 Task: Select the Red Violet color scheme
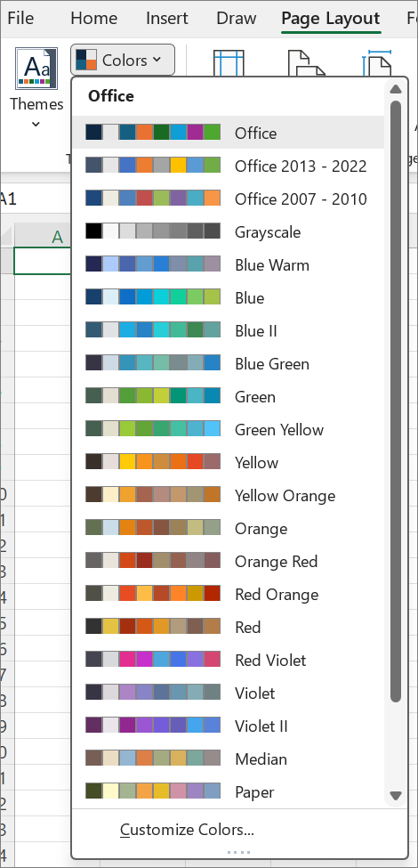click(x=229, y=660)
